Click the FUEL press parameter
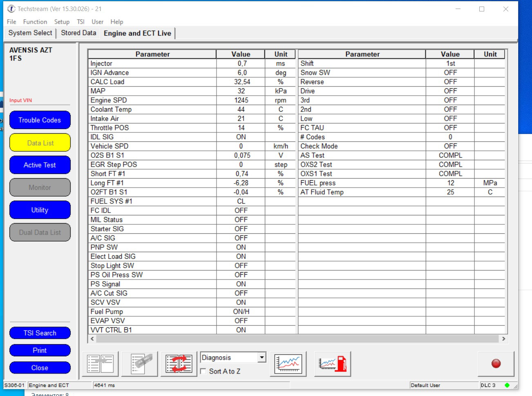This screenshot has height=396, width=532. [x=318, y=183]
